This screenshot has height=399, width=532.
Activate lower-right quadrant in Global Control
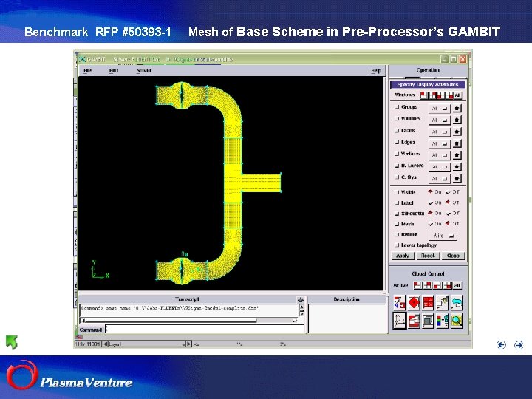pos(448,285)
